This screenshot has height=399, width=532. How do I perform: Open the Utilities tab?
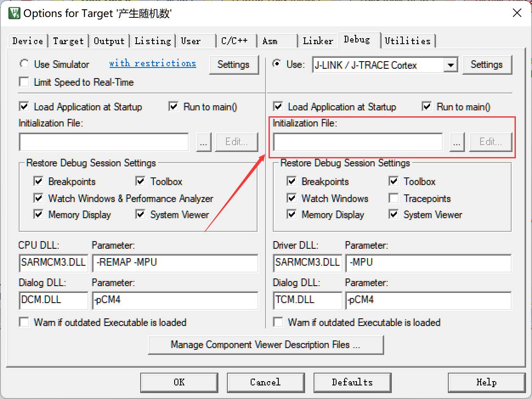pyautogui.click(x=408, y=41)
